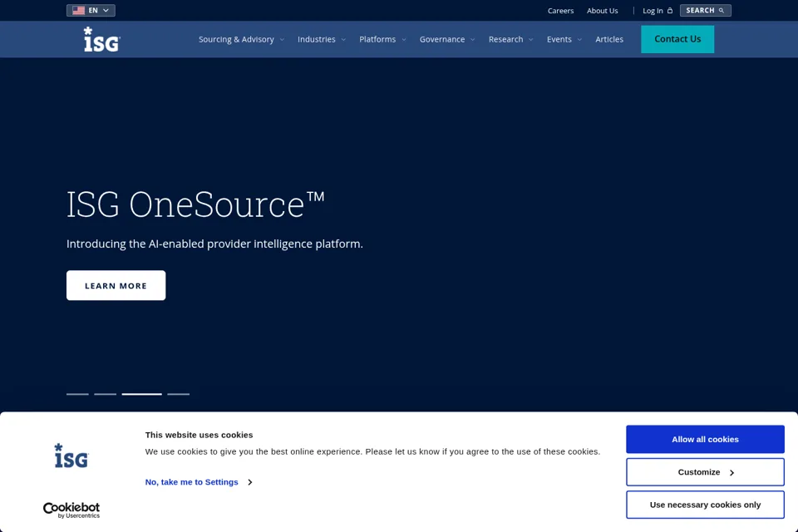Open the Sourcing & Advisory menu

(236, 39)
